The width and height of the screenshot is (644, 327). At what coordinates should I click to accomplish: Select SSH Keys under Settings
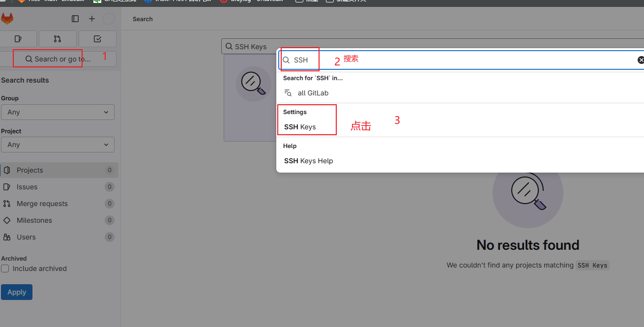[460, 127]
